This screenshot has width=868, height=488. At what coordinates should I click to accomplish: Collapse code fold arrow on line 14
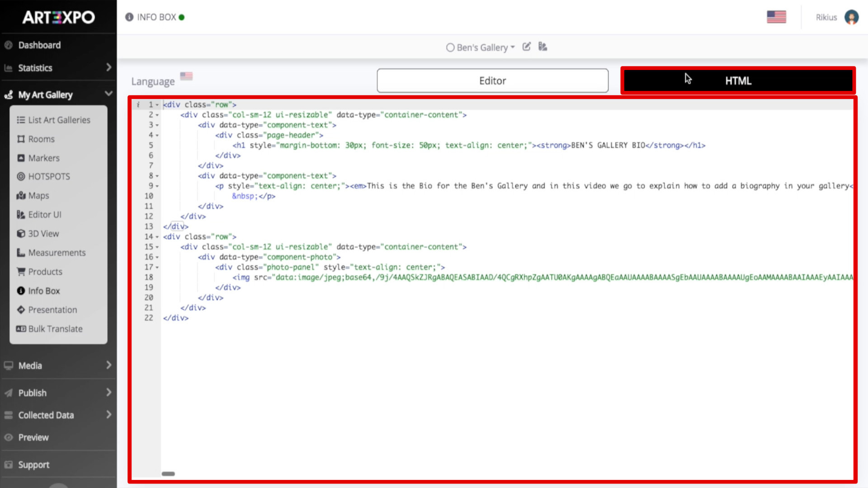pos(157,237)
